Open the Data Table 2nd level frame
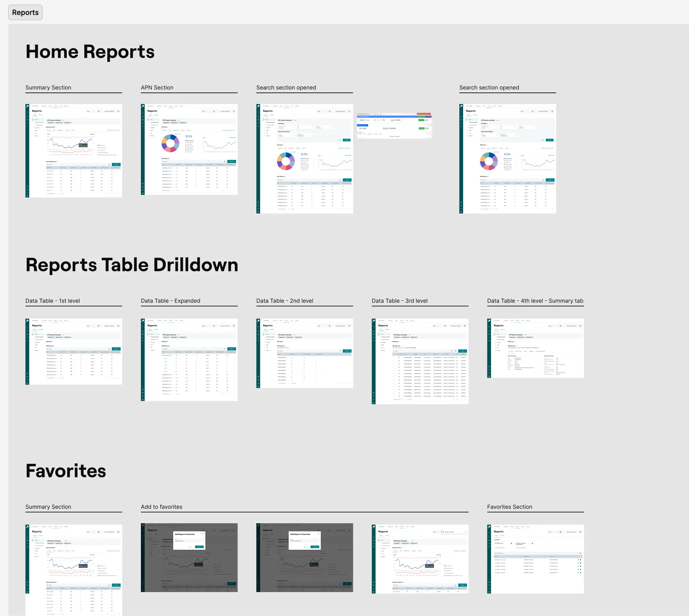 click(x=304, y=353)
